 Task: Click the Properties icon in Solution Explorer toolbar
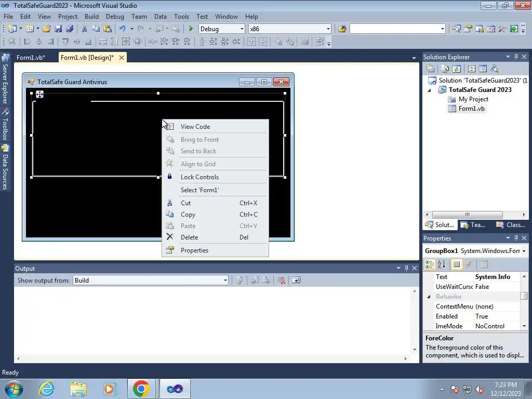tap(430, 69)
